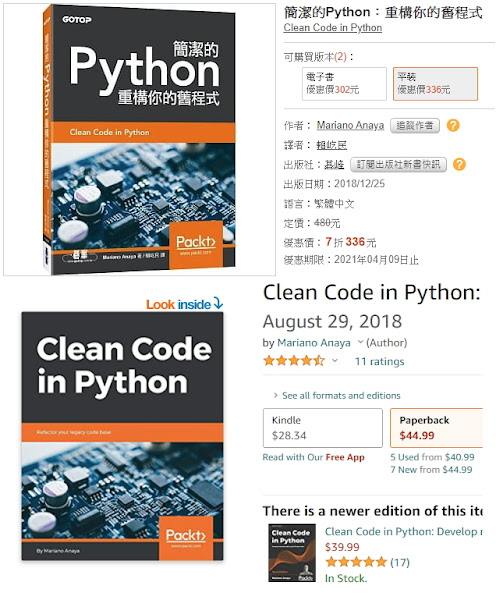496x593 pixels.
Task: Click the 訂閱出版社新書快訊 subscribe button
Action: coord(398,165)
